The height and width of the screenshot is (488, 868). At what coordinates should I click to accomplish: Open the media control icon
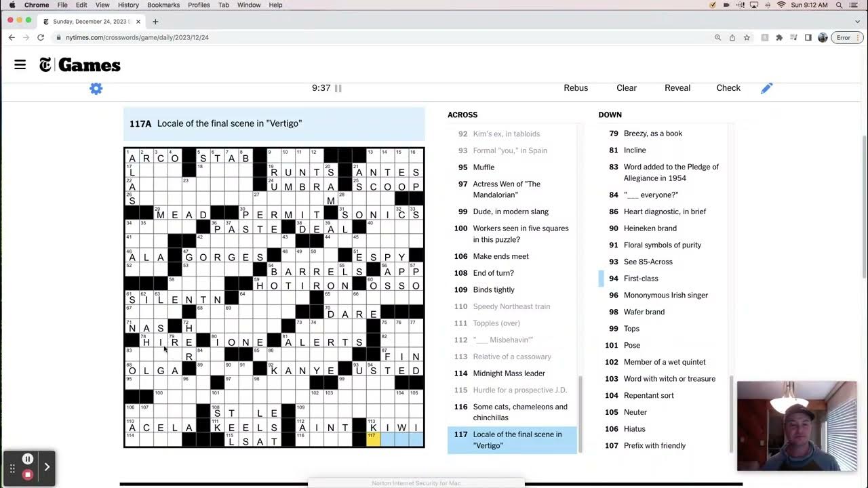click(x=793, y=37)
